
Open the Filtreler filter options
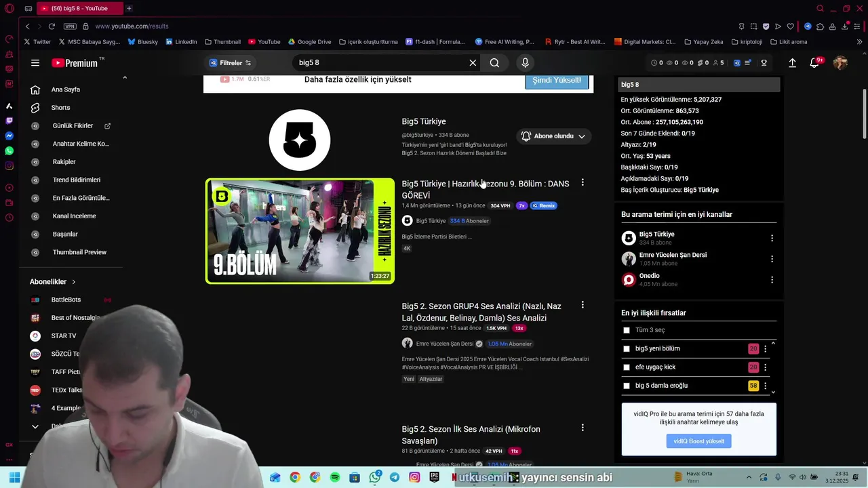pos(231,63)
